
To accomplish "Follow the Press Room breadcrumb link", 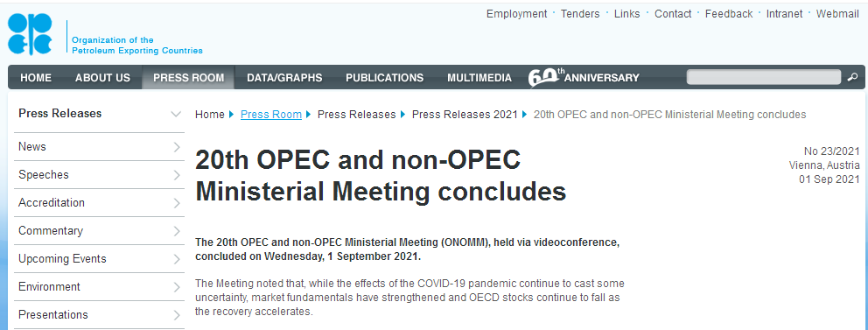I will (271, 115).
